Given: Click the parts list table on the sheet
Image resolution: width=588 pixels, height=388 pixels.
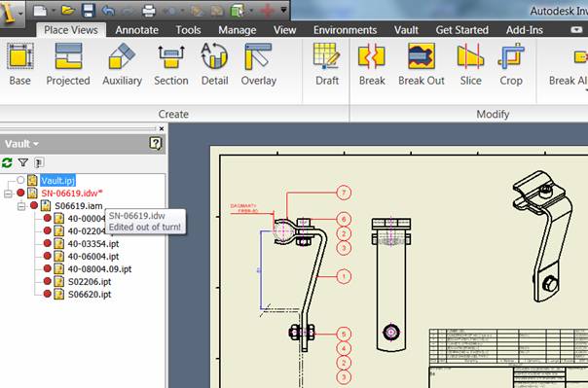Looking at the screenshot, I should click(508, 346).
